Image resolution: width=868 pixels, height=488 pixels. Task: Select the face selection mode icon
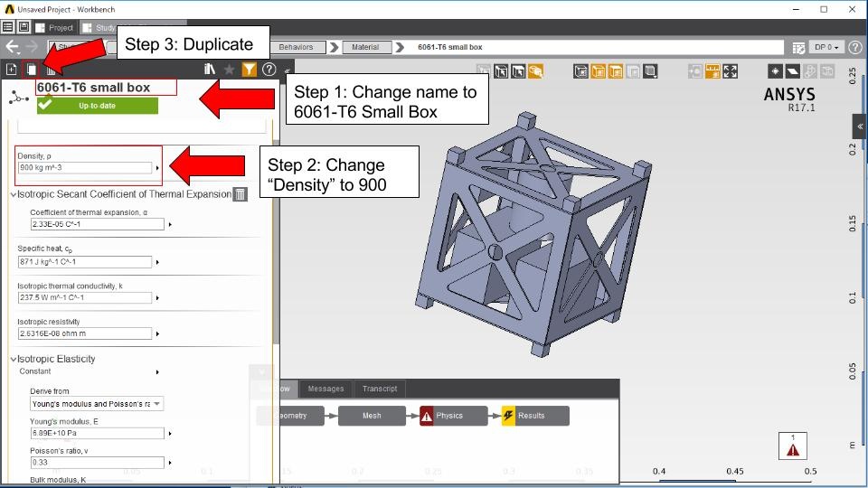(x=518, y=70)
